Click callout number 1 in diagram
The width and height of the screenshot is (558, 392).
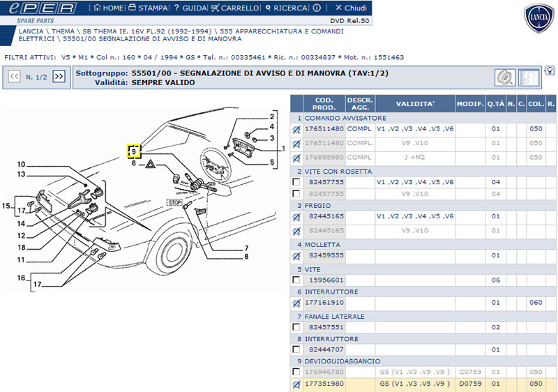283,149
